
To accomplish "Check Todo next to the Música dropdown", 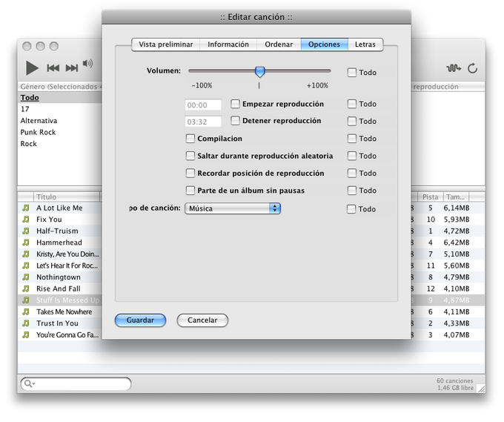I will (351, 209).
